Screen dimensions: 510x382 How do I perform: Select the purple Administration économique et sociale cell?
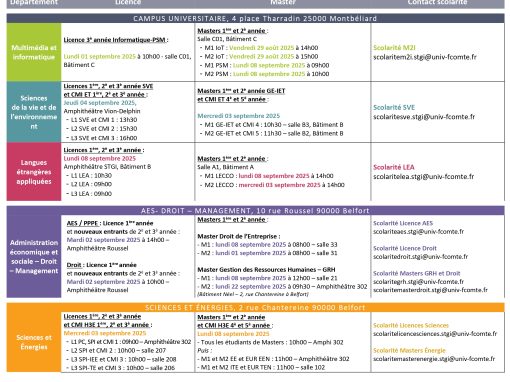34,256
